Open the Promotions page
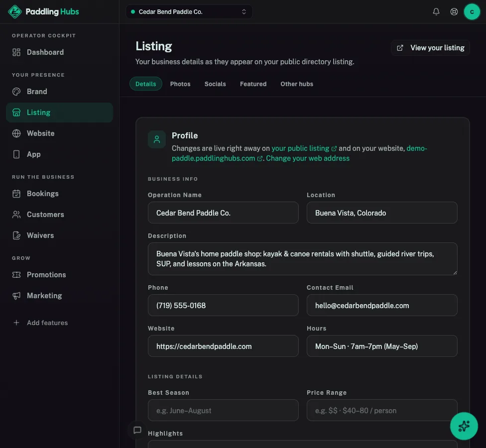This screenshot has width=486, height=448. (60, 275)
